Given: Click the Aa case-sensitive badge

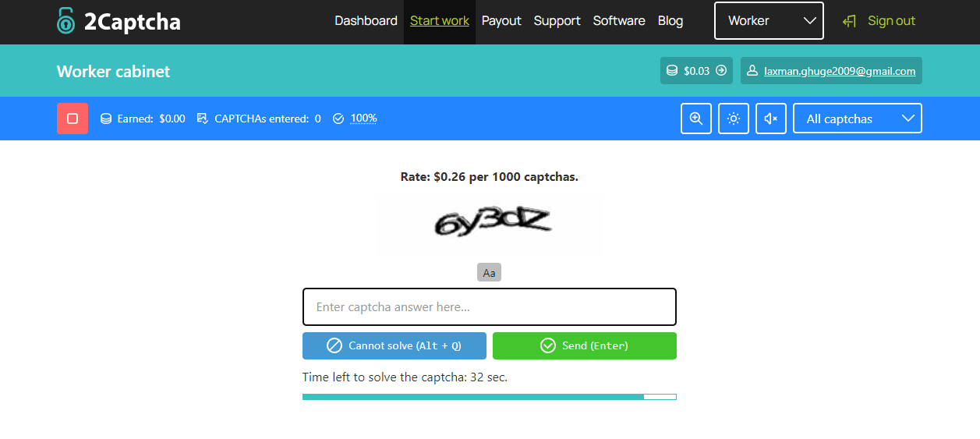Looking at the screenshot, I should [x=489, y=272].
